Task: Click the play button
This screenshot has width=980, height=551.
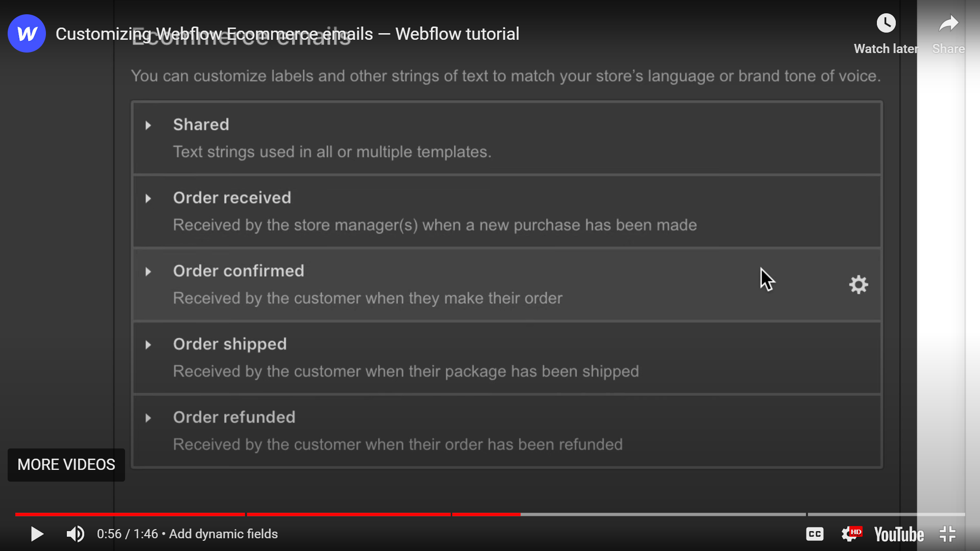Action: [37, 534]
